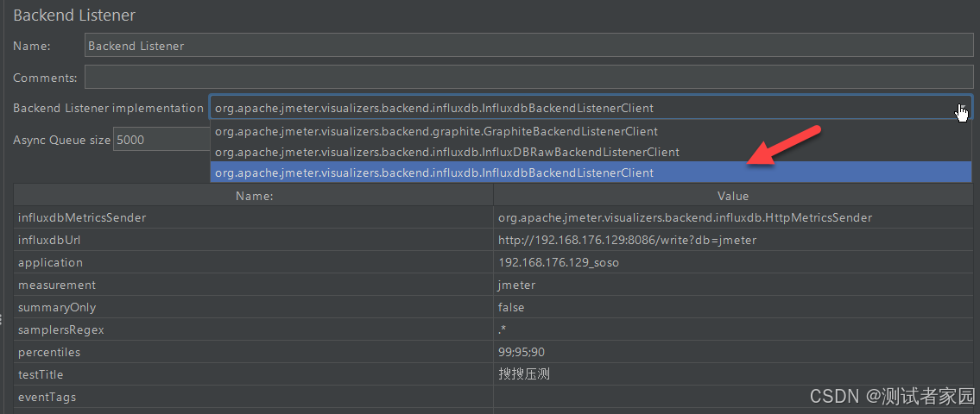Screen dimensions: 980x414
Task: Click the 192.168.176.129_soso value cell
Action: coord(733,262)
